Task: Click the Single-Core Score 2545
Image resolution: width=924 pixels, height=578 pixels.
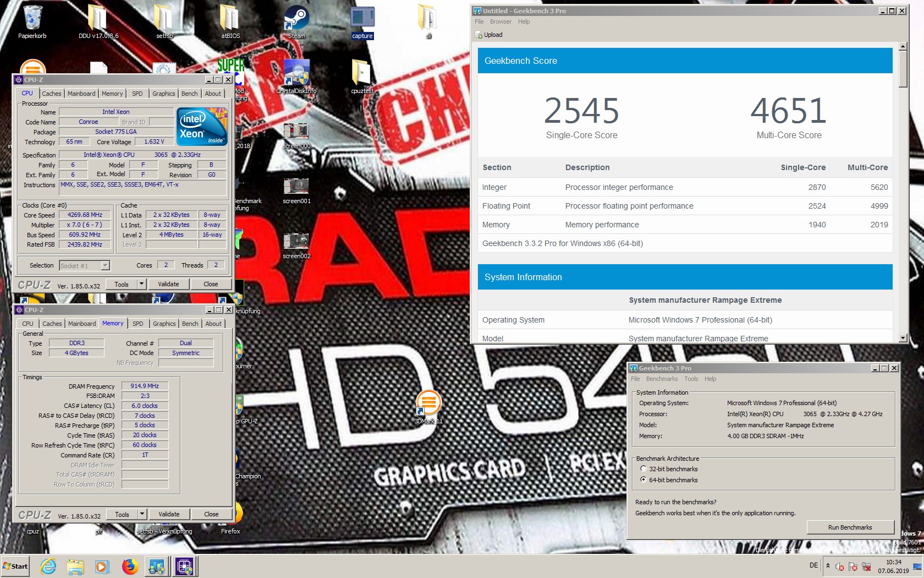Action: [x=581, y=111]
